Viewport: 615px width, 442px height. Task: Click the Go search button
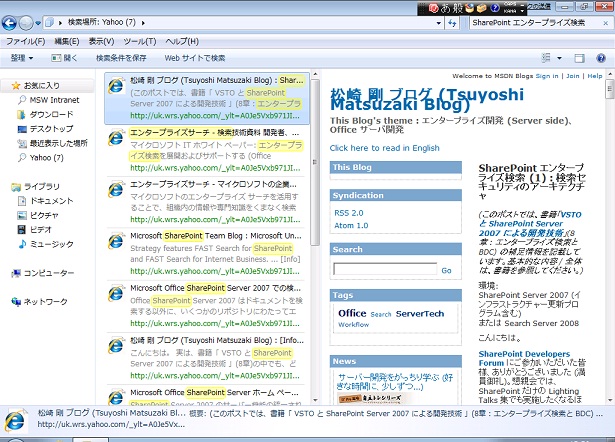pyautogui.click(x=446, y=271)
